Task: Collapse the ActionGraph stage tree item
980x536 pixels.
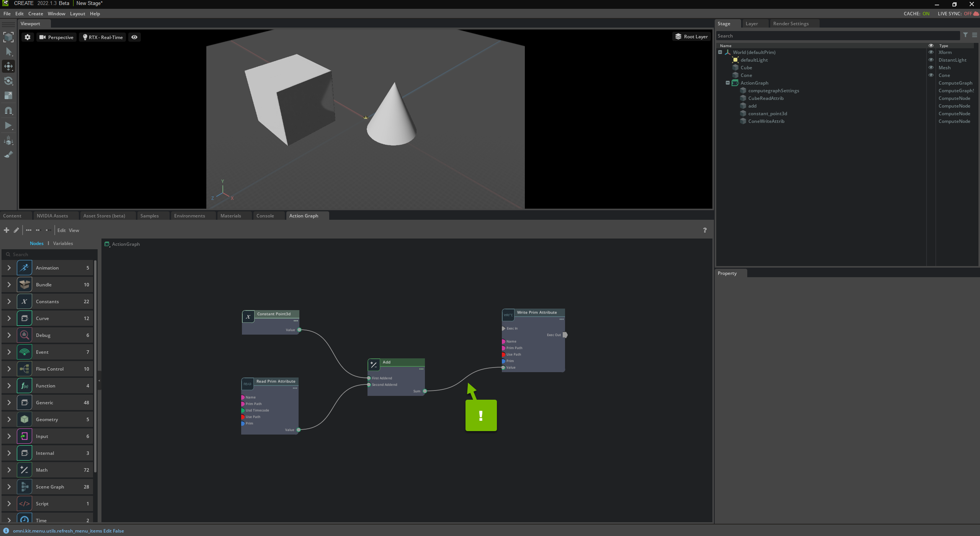Action: click(x=728, y=83)
